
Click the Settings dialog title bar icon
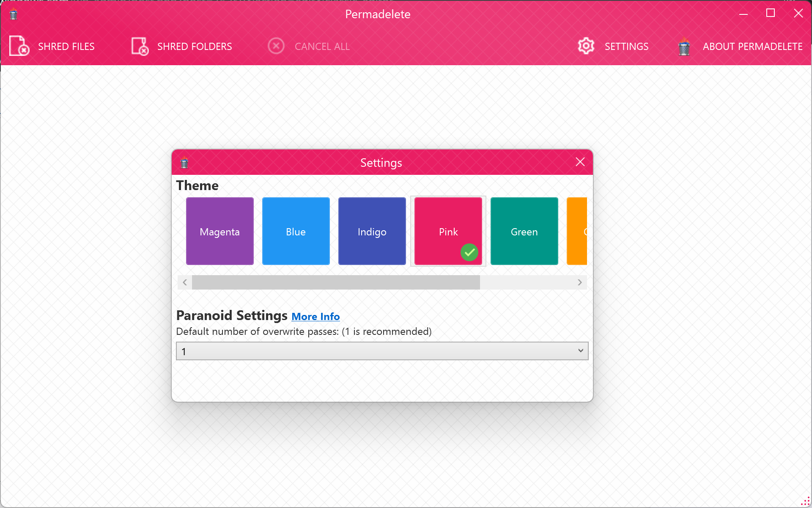(x=184, y=162)
